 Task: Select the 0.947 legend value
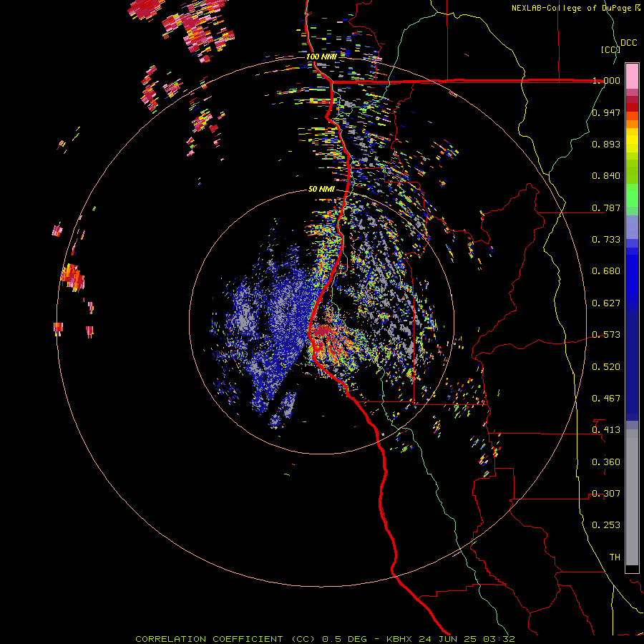[606, 112]
